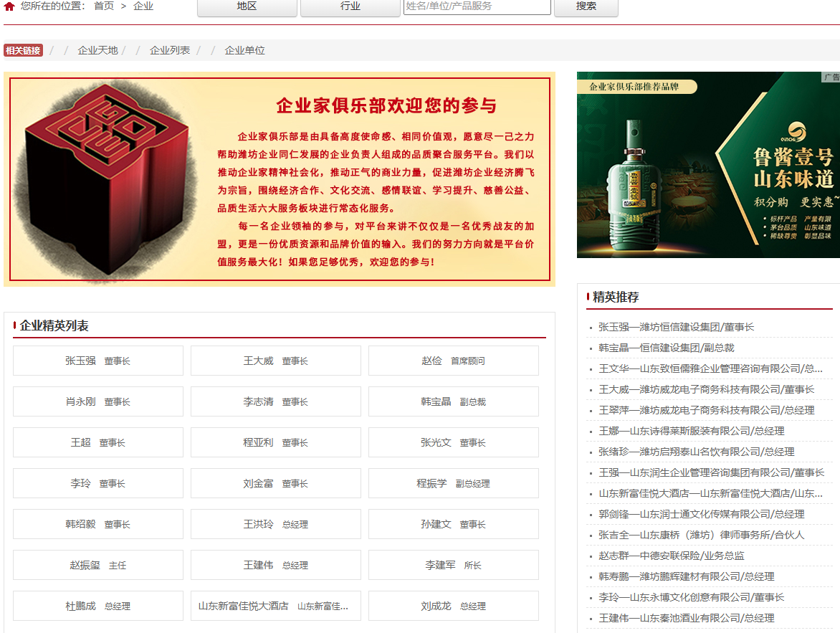840x633 pixels.
Task: Open the 王大威 董事长 profile card
Action: 275,361
